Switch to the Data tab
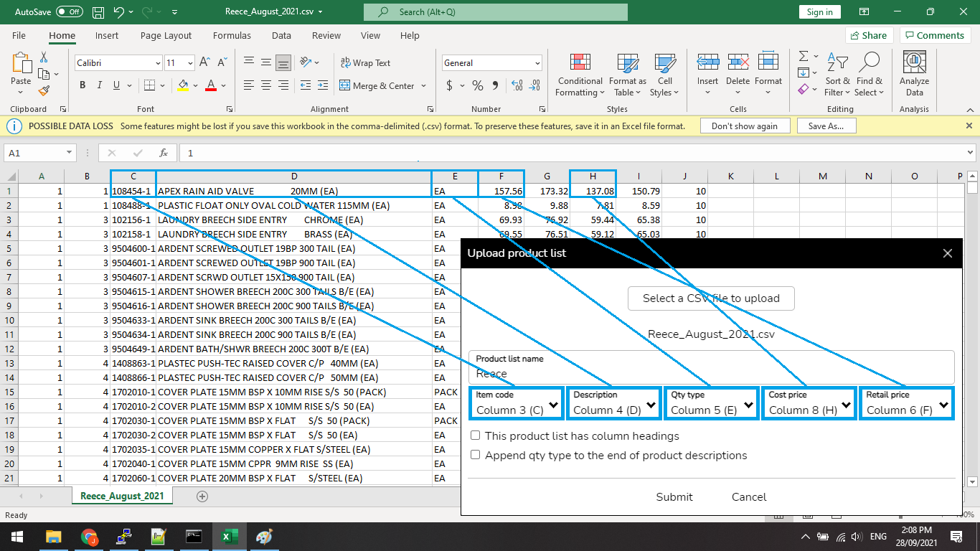 tap(281, 35)
